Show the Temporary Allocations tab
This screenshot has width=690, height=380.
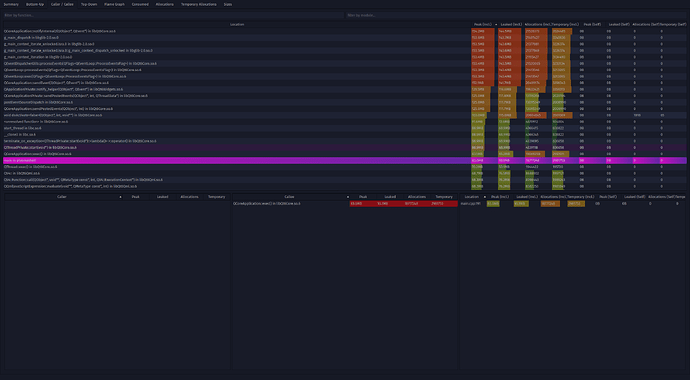point(199,4)
